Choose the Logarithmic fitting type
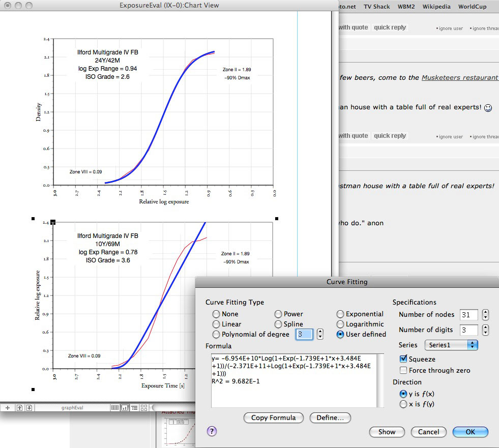Image resolution: width=499 pixels, height=448 pixels. tap(340, 324)
